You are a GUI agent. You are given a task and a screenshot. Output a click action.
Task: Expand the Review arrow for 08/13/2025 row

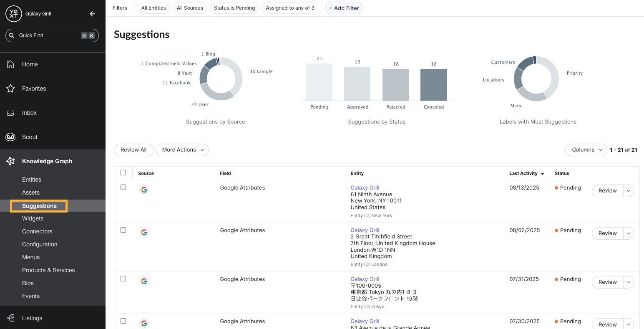tap(628, 191)
